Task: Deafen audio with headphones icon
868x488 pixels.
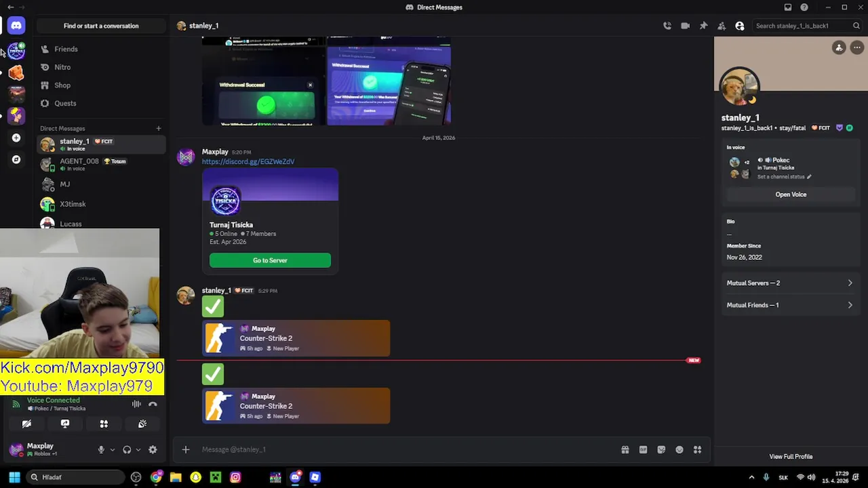Action: (x=127, y=449)
